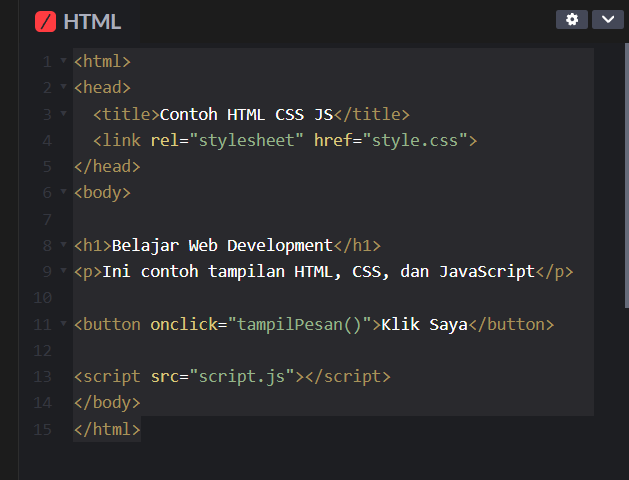Click the HTML panel title label
The image size is (629, 480).
92,21
